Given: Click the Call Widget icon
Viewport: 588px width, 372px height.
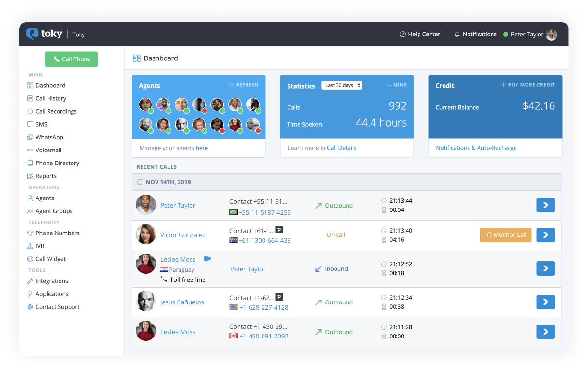Looking at the screenshot, I should click(30, 259).
